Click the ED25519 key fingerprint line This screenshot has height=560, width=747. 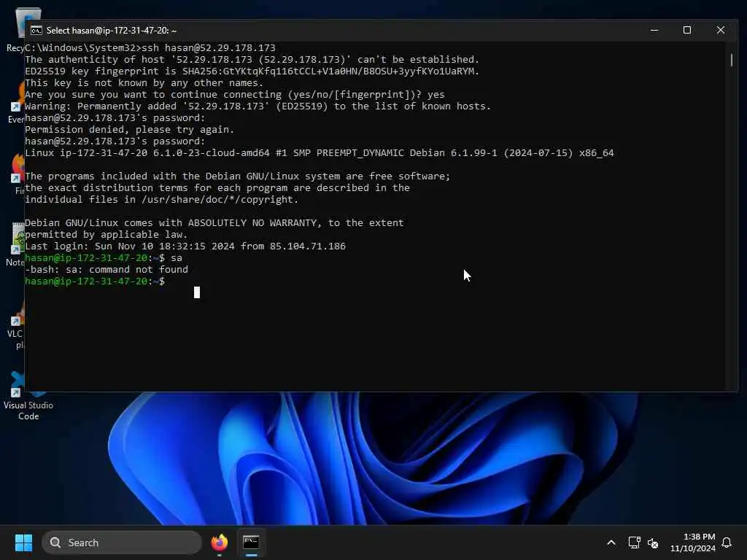tap(252, 71)
